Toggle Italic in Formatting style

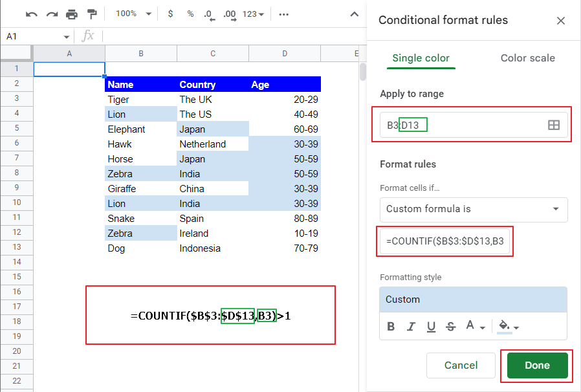411,326
